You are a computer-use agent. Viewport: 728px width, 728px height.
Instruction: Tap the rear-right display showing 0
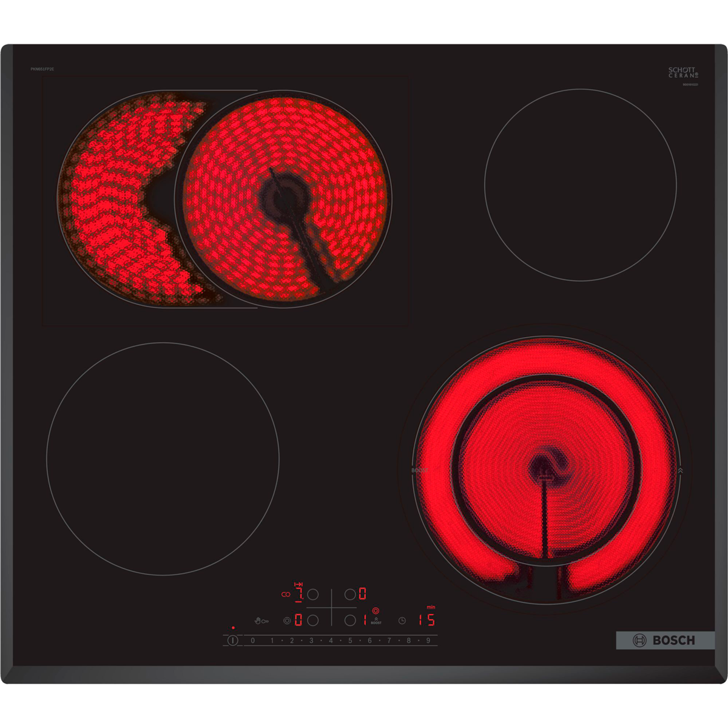click(362, 593)
